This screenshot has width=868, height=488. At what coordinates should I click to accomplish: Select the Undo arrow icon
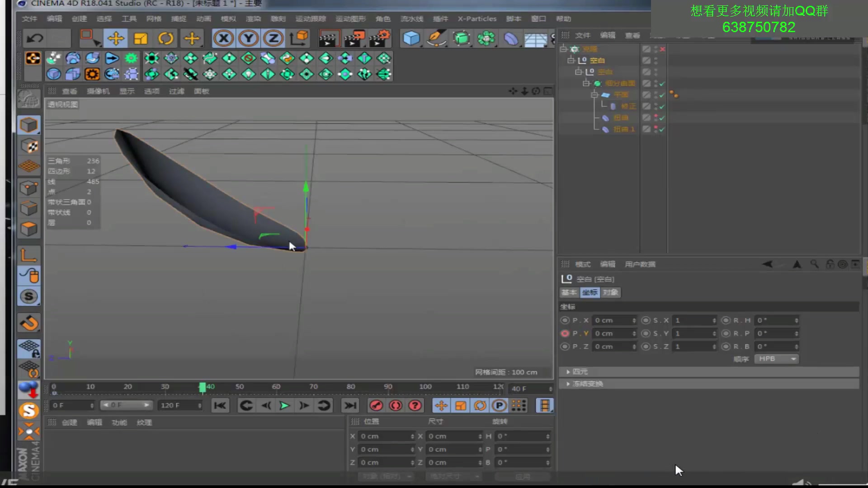[35, 38]
